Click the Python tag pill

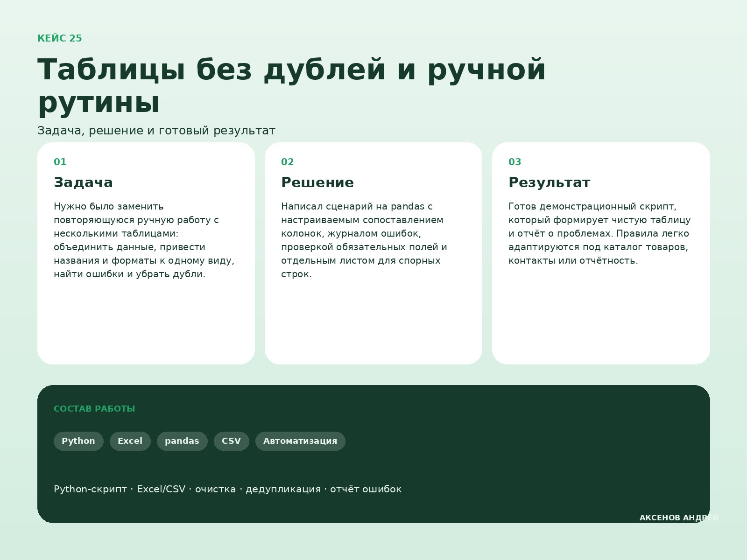[78, 441]
